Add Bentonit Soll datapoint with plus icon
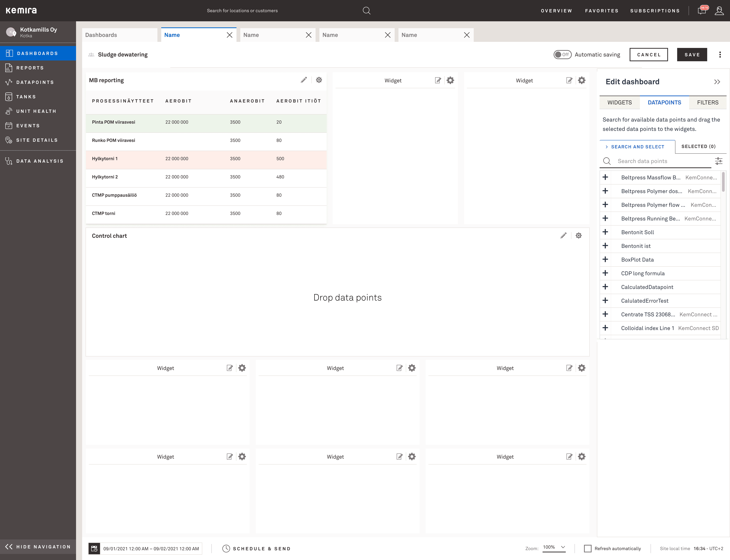This screenshot has width=730, height=560. pos(605,232)
